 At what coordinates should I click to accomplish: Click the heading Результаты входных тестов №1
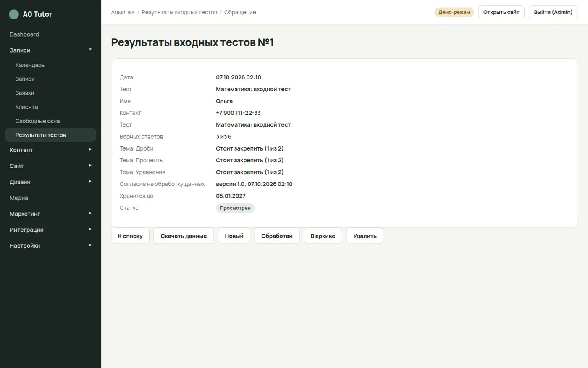click(x=192, y=42)
